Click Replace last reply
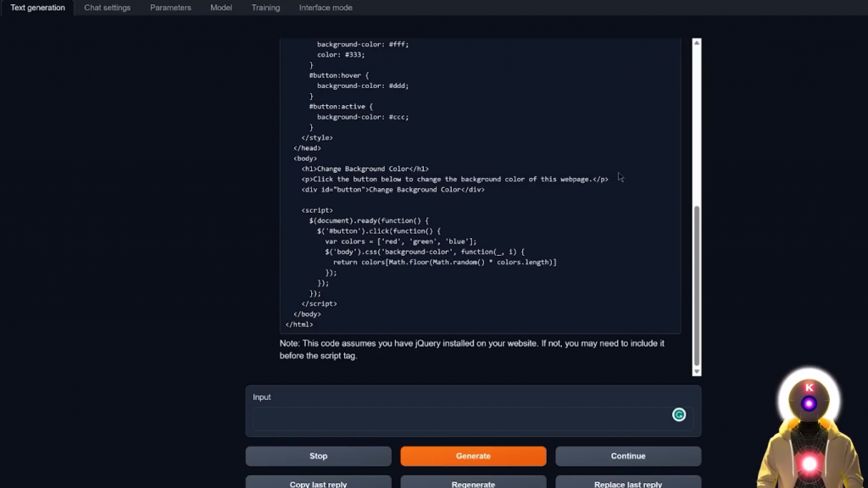The image size is (868, 488). tap(628, 482)
